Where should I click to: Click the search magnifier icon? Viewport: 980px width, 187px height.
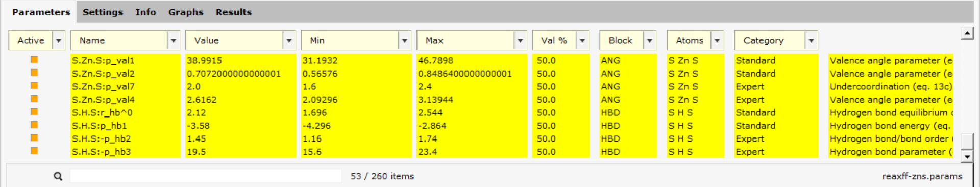click(x=58, y=176)
